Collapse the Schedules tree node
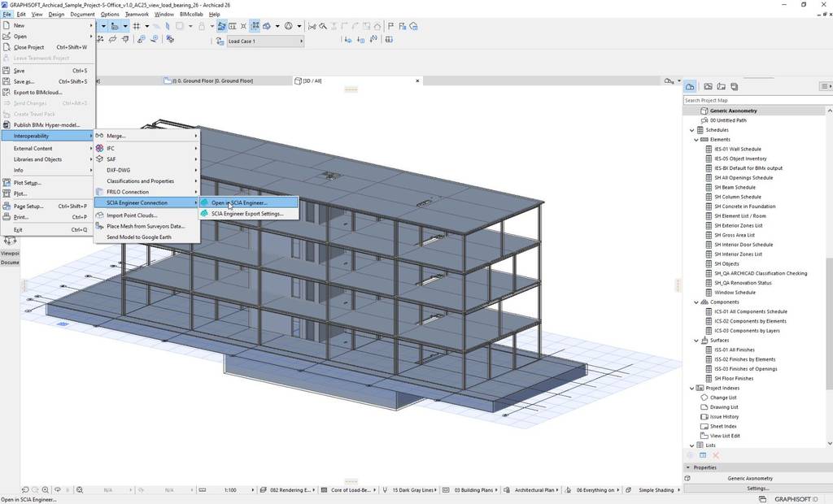 [x=692, y=130]
